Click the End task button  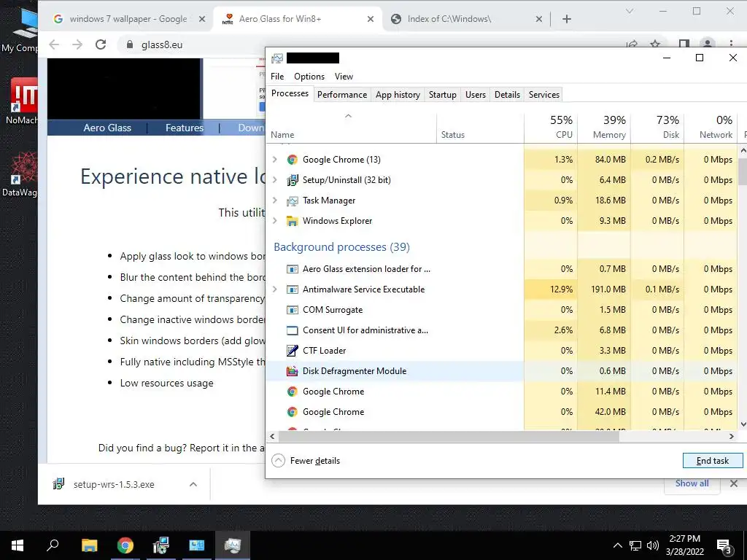coord(713,461)
